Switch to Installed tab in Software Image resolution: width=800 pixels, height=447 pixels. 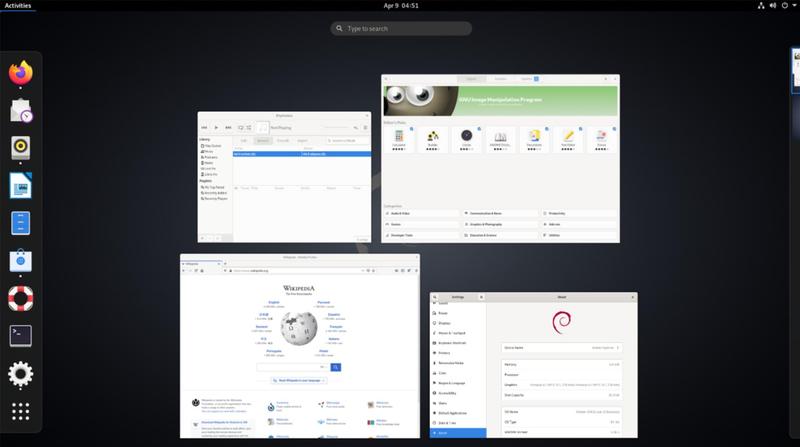(501, 79)
